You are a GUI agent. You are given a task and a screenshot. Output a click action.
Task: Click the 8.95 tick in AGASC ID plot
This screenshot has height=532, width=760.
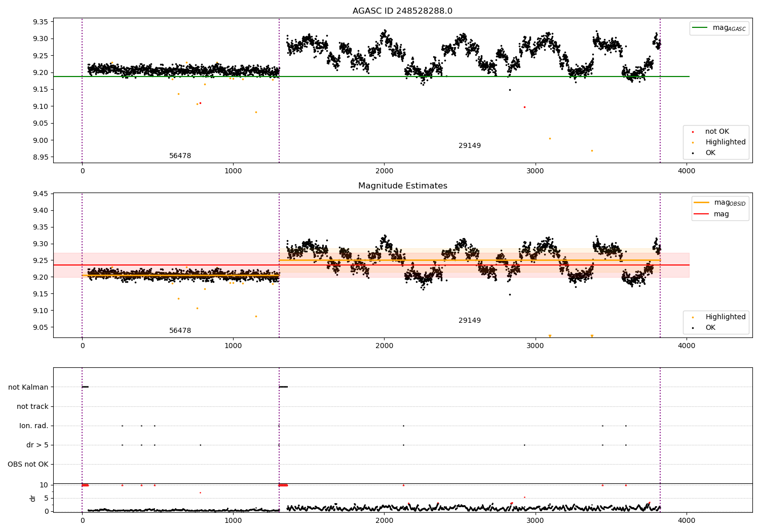(41, 157)
